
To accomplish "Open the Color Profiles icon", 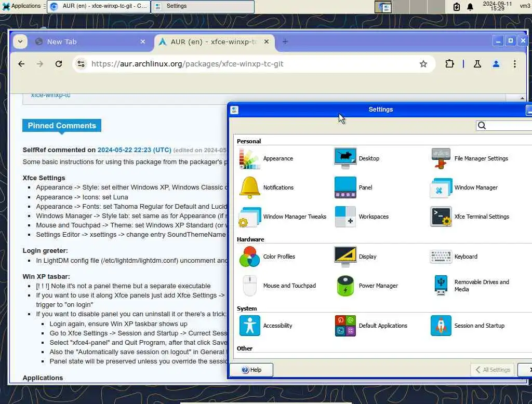I will 250,257.
